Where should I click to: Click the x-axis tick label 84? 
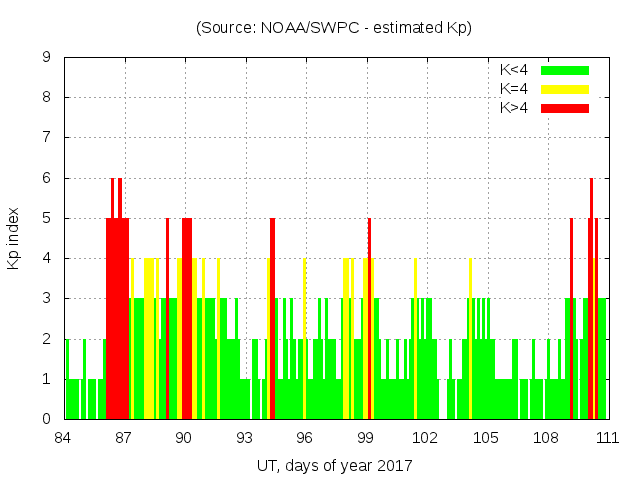63,437
